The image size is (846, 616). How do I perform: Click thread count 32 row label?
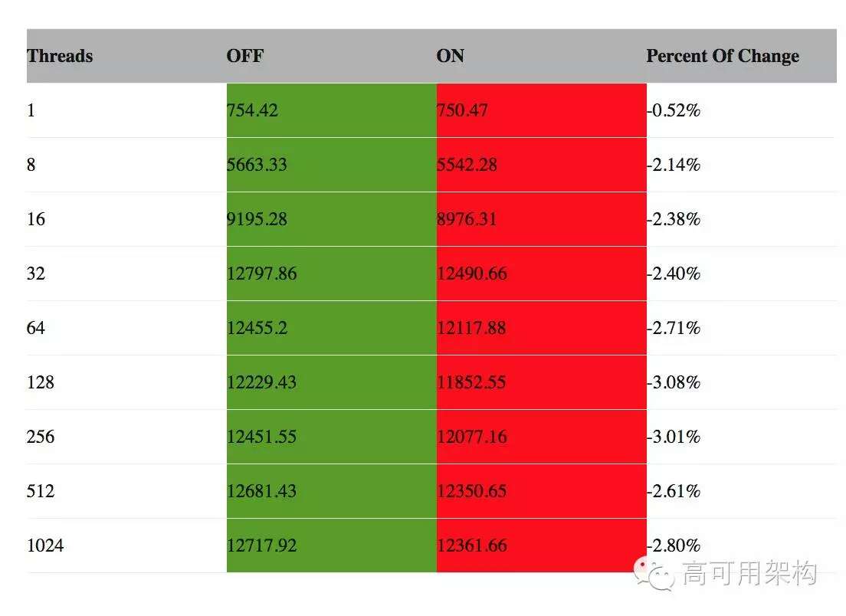[x=35, y=274]
